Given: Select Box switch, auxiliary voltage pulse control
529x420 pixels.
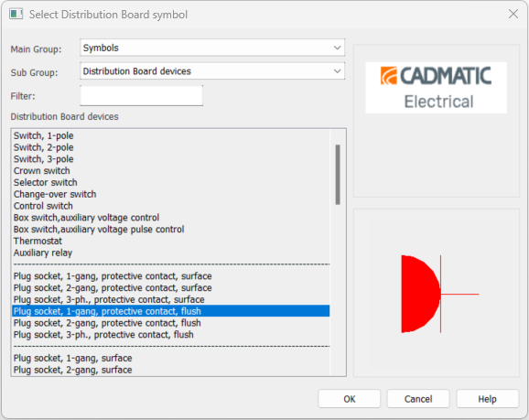Looking at the screenshot, I should pos(171,230).
